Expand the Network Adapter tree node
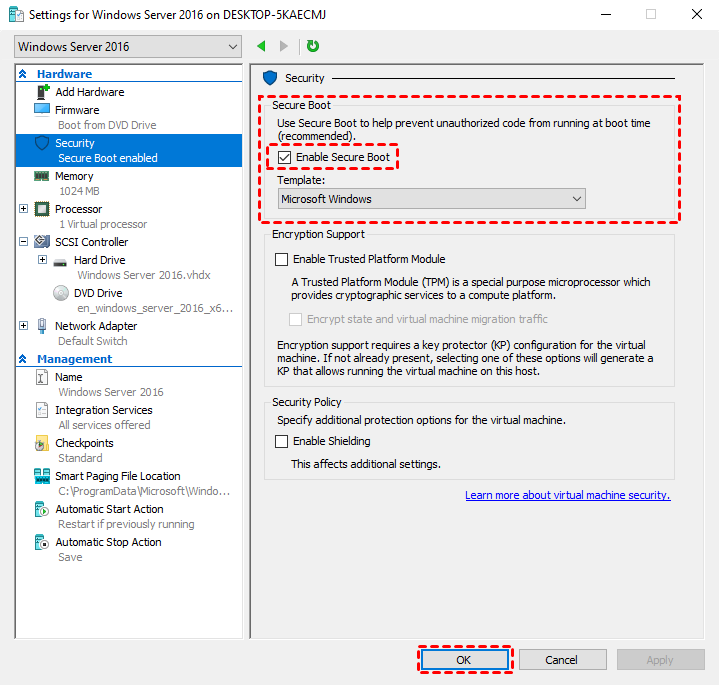This screenshot has height=685, width=719. [23, 326]
